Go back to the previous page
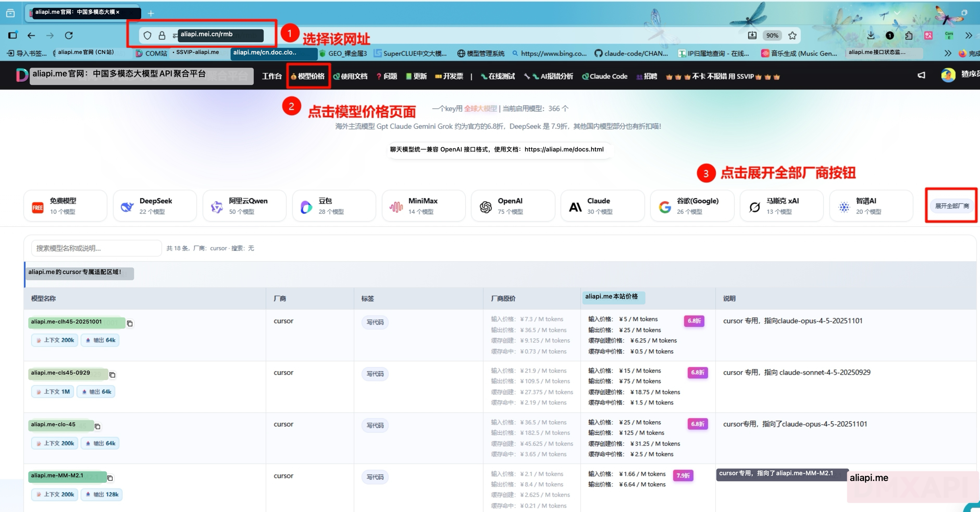980x512 pixels. [x=31, y=35]
